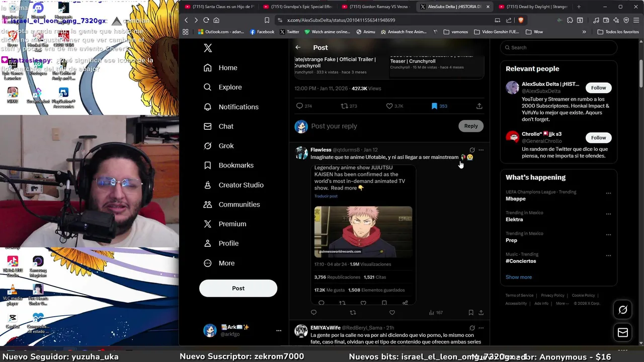Open Grok in X sidebar
The image size is (644, 362).
pos(218,146)
